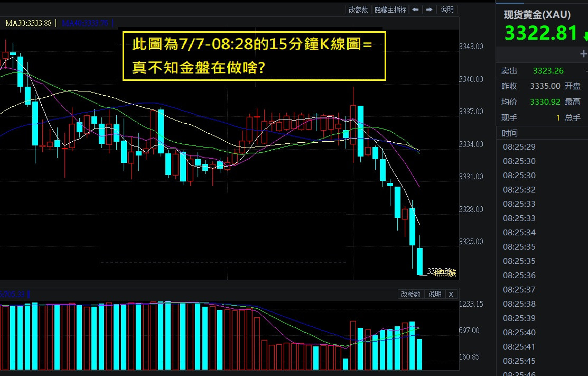Select the 08:25:39 tick row
This screenshot has height=376, width=588.
[x=542, y=318]
